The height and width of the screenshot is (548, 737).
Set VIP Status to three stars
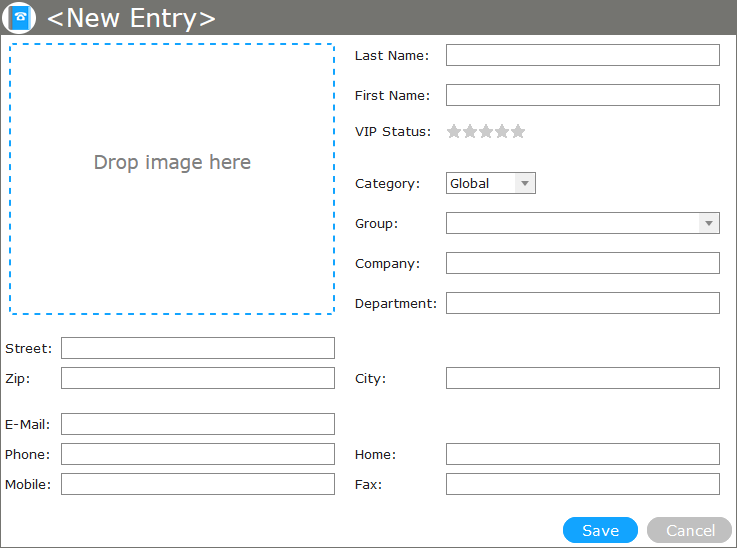[x=486, y=131]
